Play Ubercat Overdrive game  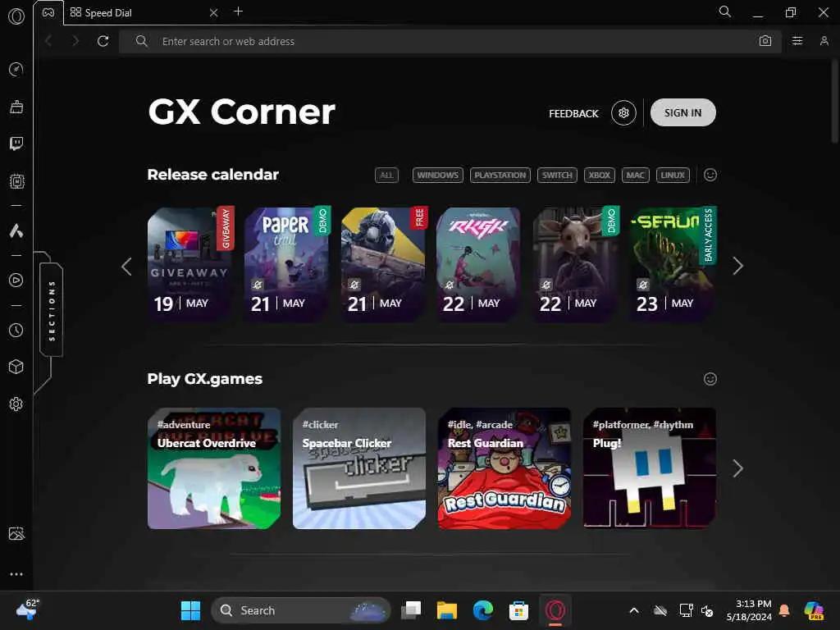(214, 468)
